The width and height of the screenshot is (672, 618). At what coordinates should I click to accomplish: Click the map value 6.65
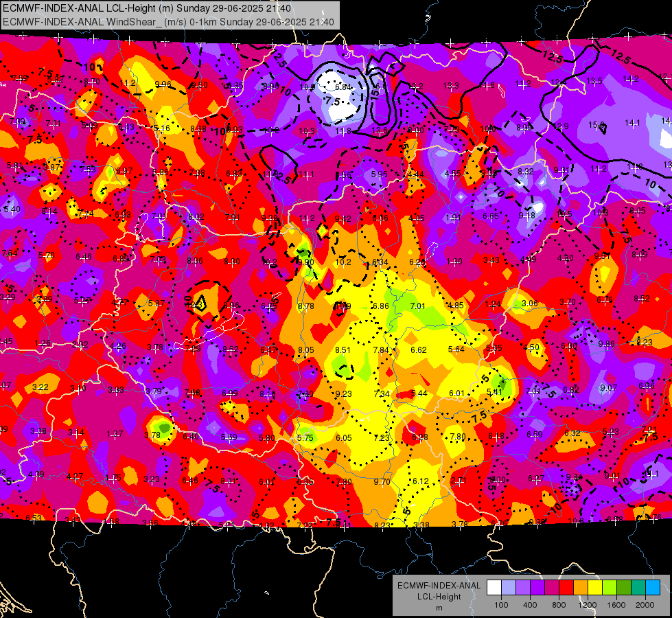490,216
